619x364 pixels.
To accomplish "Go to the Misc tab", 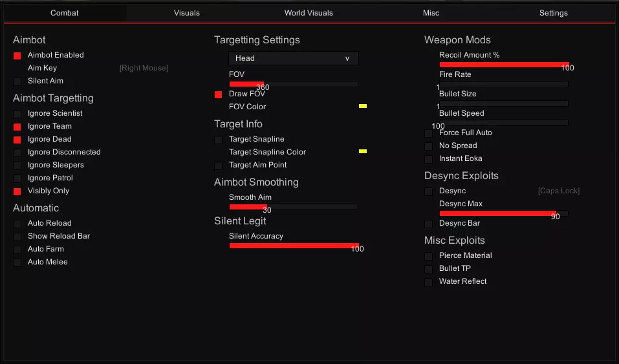I will tap(431, 13).
